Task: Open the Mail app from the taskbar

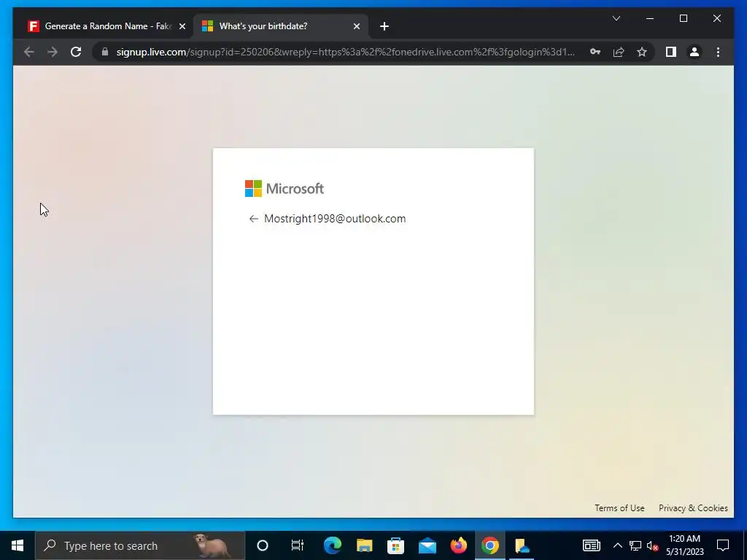Action: tap(427, 545)
